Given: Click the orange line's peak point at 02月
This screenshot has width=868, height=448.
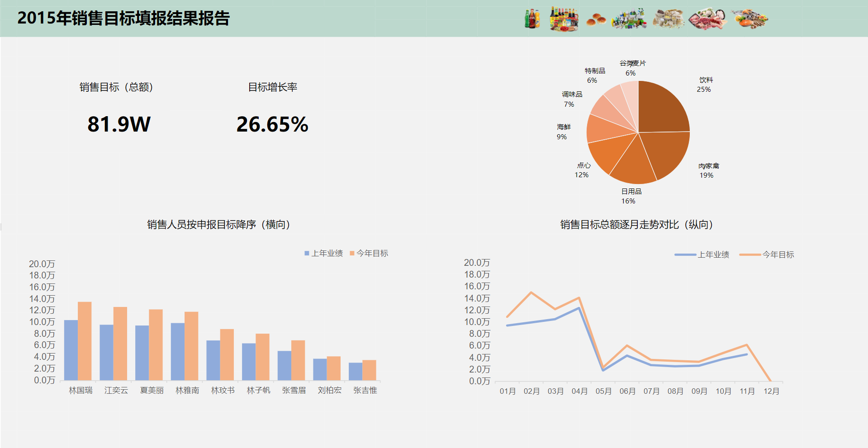Looking at the screenshot, I should click(531, 292).
